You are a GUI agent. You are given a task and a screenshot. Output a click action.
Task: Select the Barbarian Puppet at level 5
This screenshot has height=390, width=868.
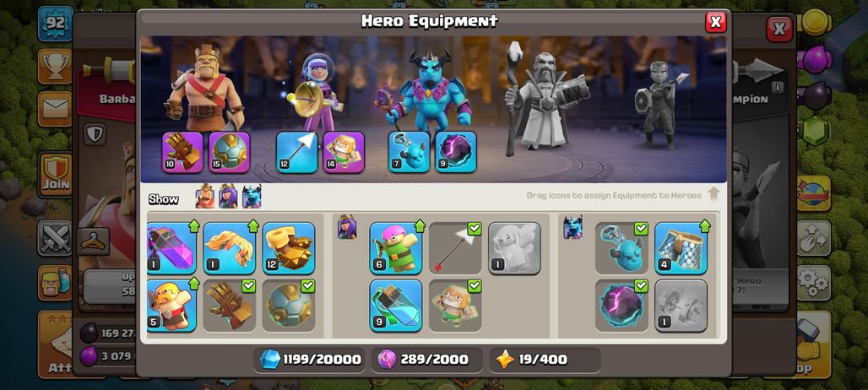[172, 306]
